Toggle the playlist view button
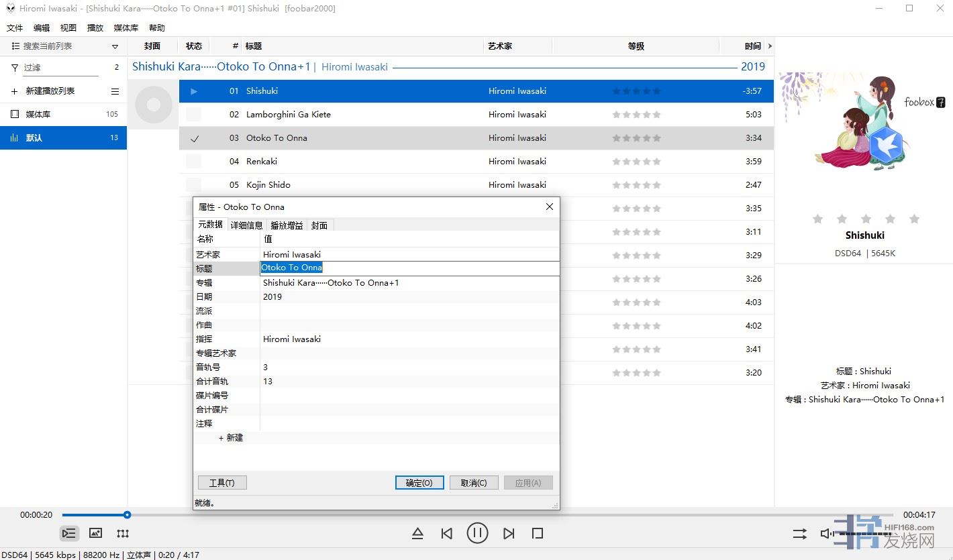 (68, 533)
